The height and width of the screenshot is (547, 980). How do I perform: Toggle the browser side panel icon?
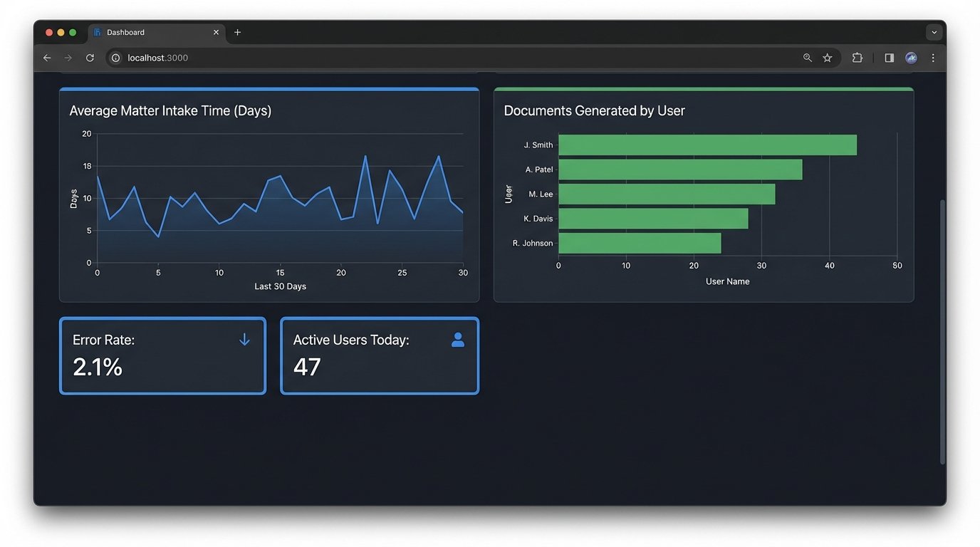tap(889, 58)
